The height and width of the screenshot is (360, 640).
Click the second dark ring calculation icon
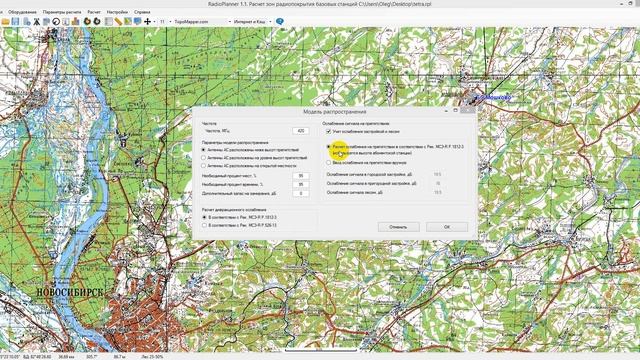[x=97, y=22]
